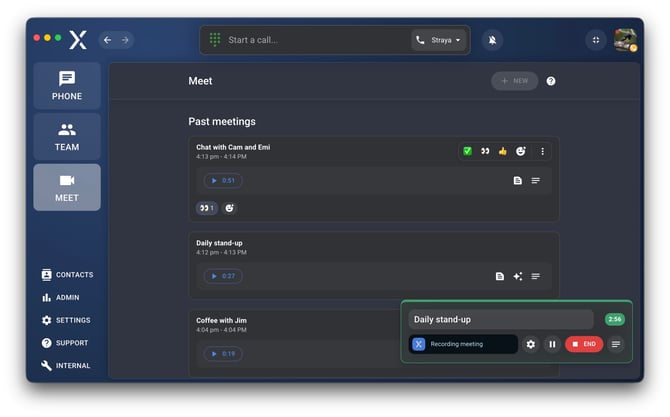View transcript lines of Chat with Cam and Emi

[536, 181]
